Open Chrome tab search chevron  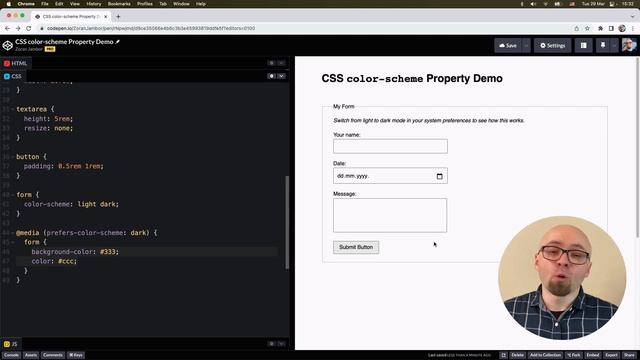pos(632,17)
